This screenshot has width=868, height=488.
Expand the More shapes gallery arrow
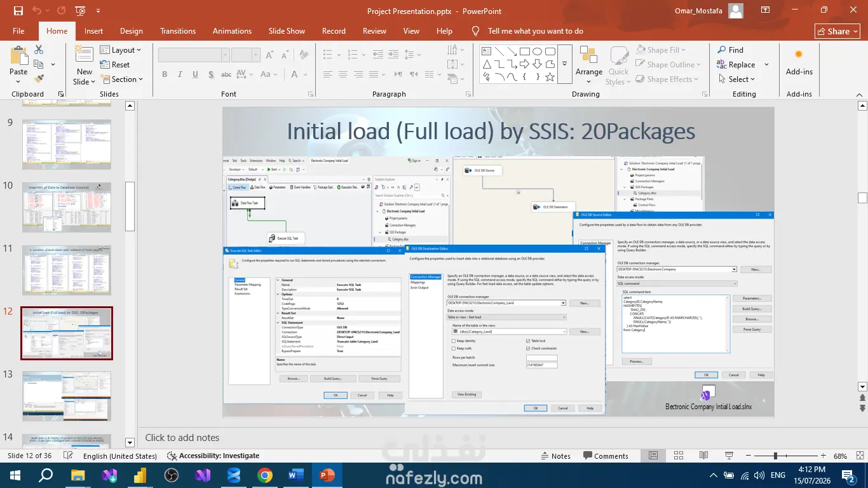pyautogui.click(x=564, y=64)
